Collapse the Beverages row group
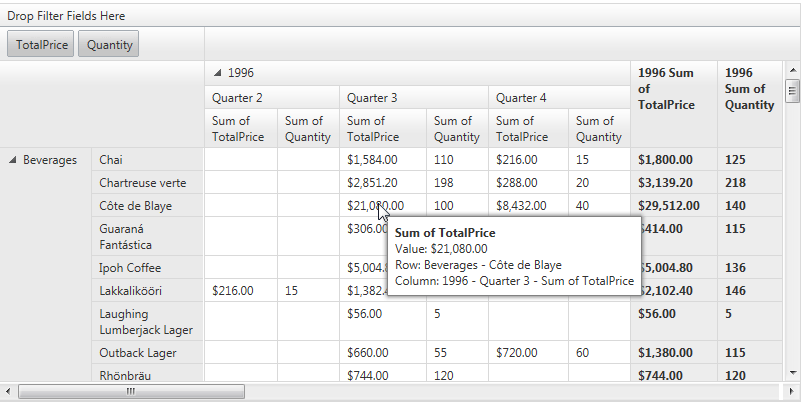The width and height of the screenshot is (802, 403). [14, 160]
